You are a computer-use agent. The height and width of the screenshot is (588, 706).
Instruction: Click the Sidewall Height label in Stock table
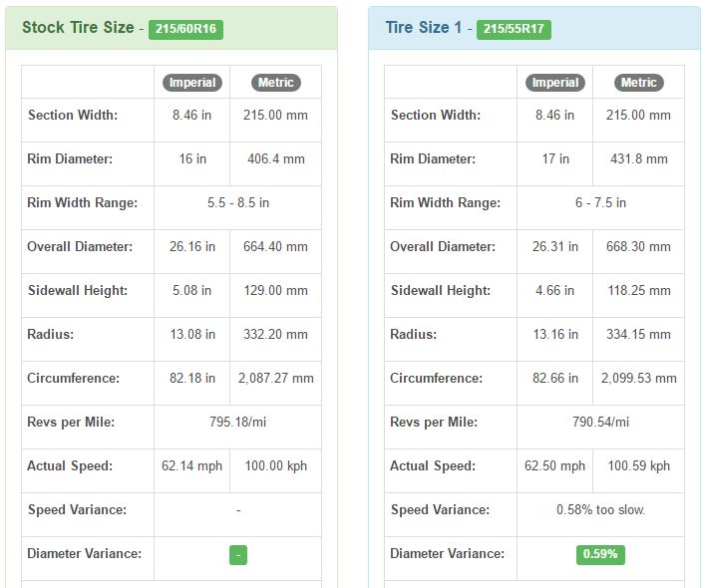[77, 291]
